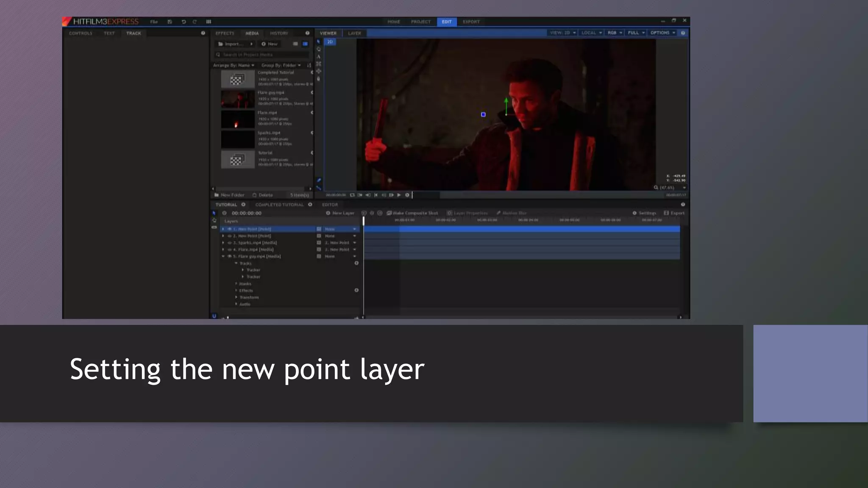
Task: Click the New Folder button
Action: coord(229,195)
